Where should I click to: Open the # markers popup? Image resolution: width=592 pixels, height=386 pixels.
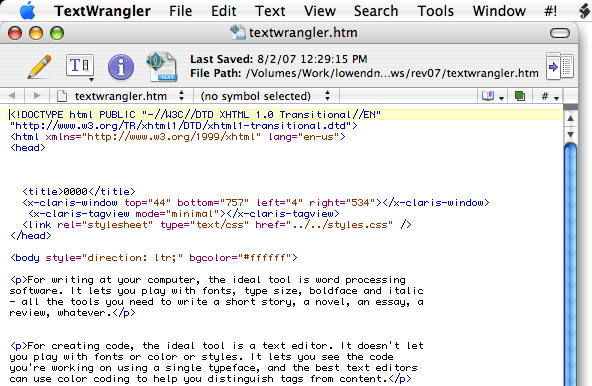(550, 96)
